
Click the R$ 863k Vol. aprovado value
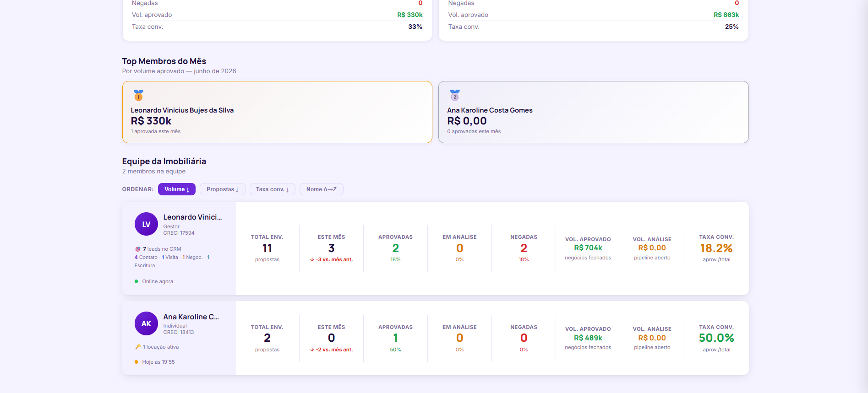[726, 15]
